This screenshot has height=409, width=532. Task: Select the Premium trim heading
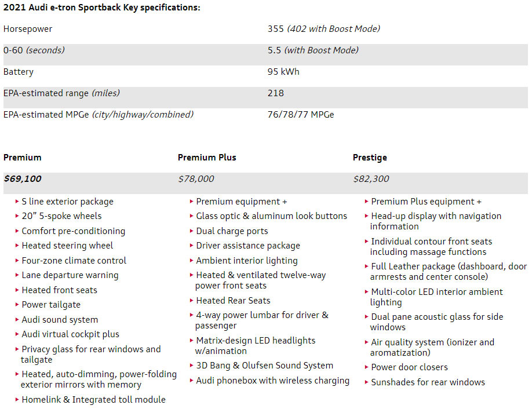coord(23,158)
